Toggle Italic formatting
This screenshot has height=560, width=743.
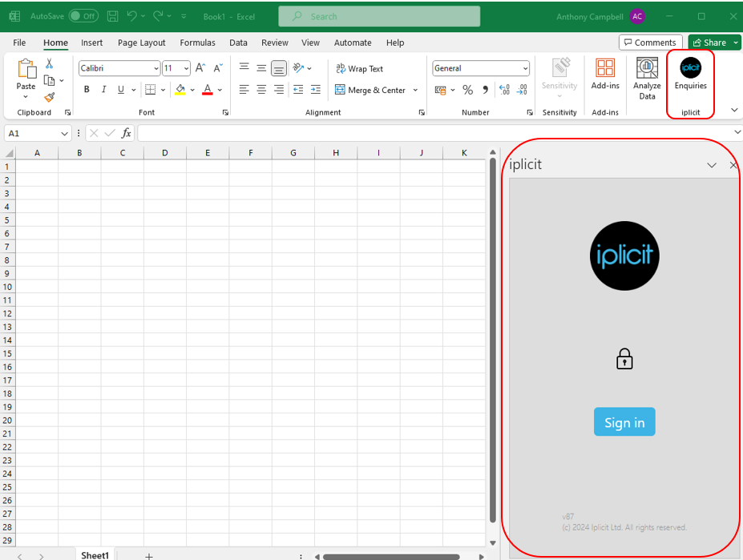coord(103,90)
